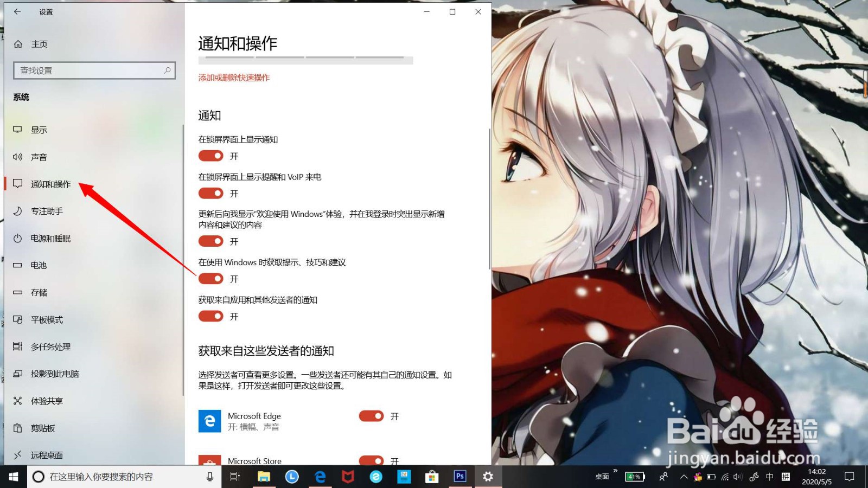Click the 远程桌面 remote desktop icon
This screenshot has height=488, width=868.
(x=18, y=455)
